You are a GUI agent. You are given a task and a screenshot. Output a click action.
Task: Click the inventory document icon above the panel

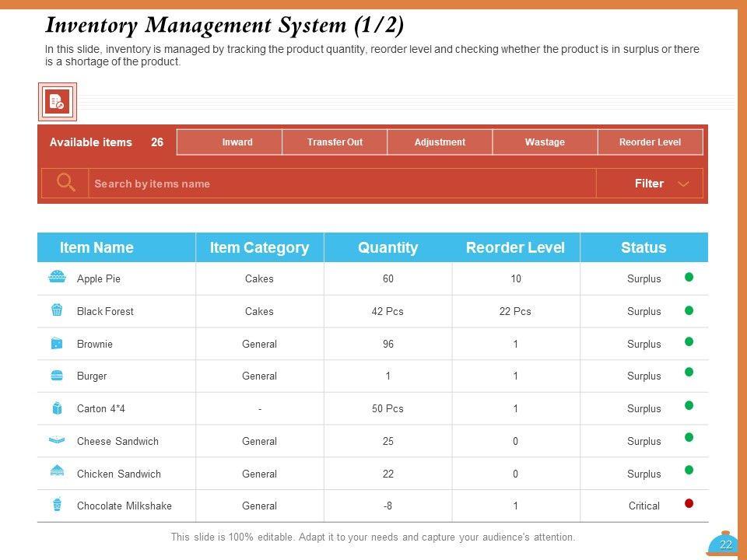click(57, 102)
